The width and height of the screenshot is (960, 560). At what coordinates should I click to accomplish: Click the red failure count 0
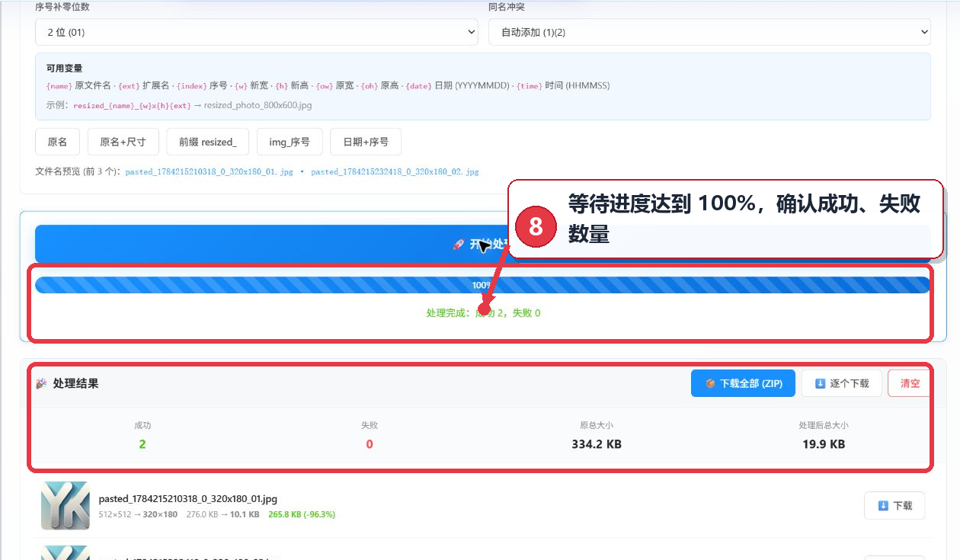pos(370,444)
